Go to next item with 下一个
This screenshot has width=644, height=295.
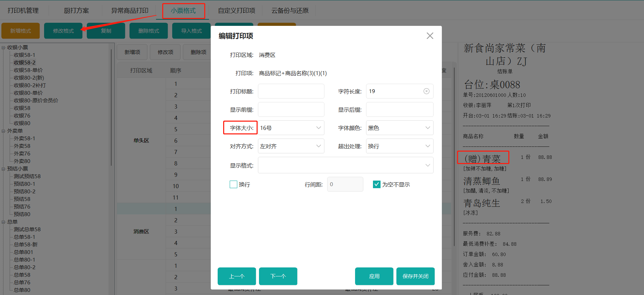(278, 276)
